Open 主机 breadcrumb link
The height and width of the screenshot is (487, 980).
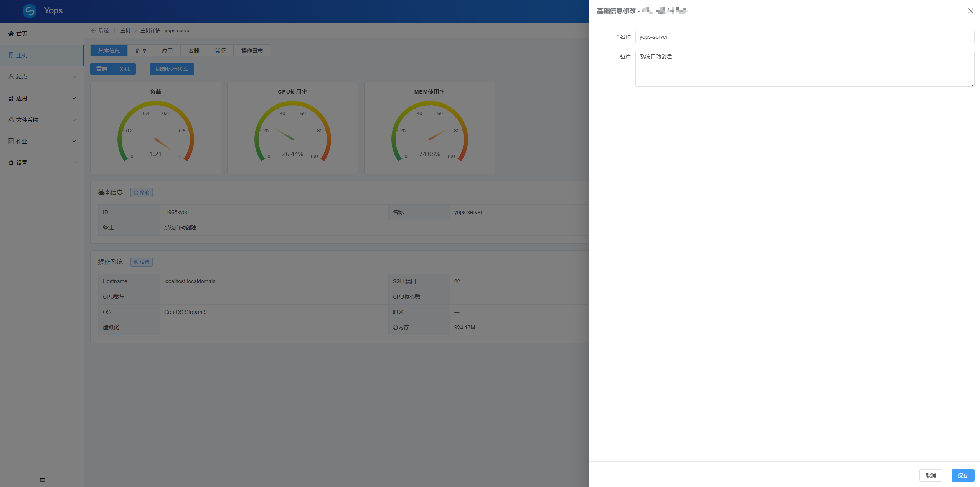click(125, 31)
